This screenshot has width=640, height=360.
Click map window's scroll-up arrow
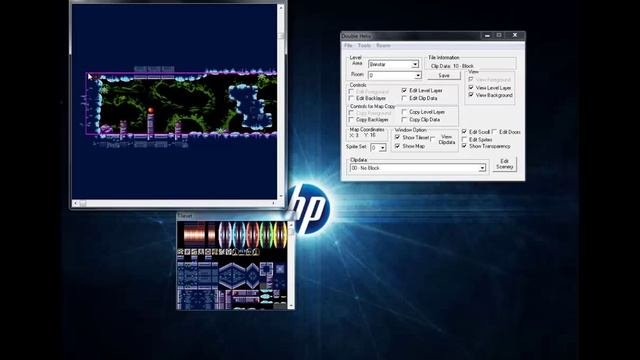280,8
